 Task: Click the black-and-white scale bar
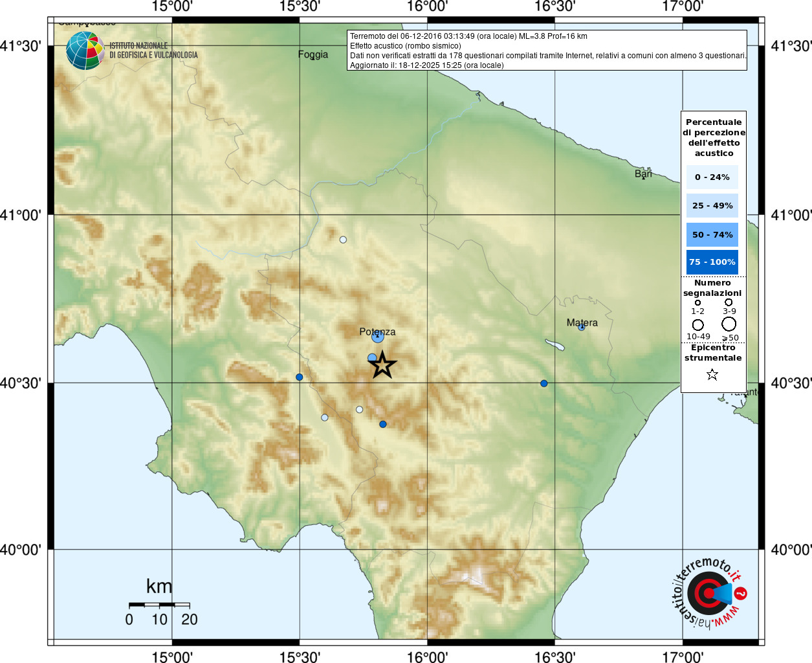pyautogui.click(x=159, y=605)
